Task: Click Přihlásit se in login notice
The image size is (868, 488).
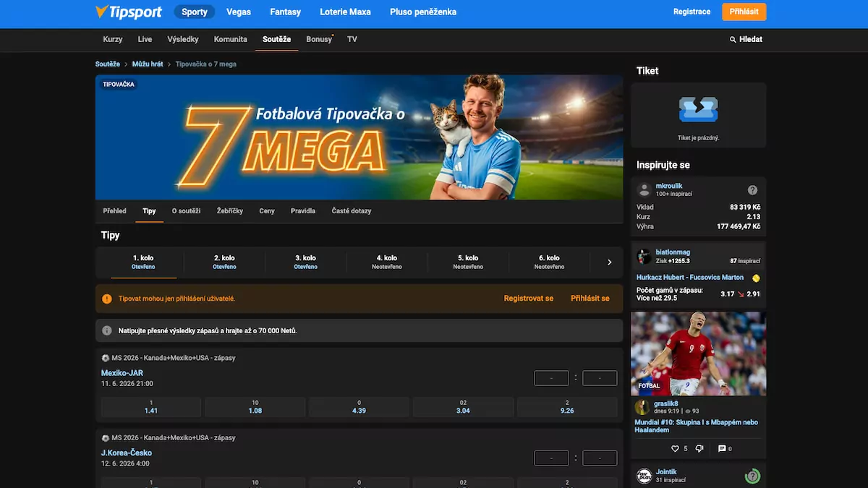Action: [x=590, y=299]
